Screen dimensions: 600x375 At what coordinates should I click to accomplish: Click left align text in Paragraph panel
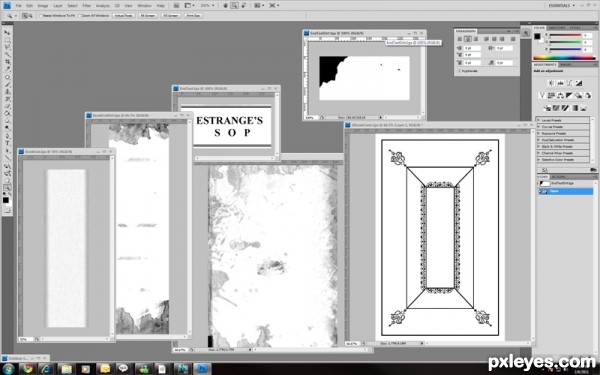[460, 39]
